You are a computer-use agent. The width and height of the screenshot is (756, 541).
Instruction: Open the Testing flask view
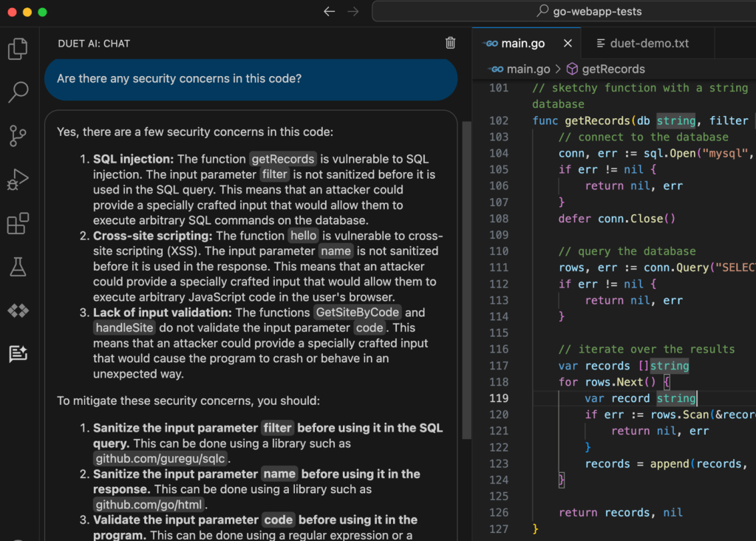pyautogui.click(x=18, y=267)
